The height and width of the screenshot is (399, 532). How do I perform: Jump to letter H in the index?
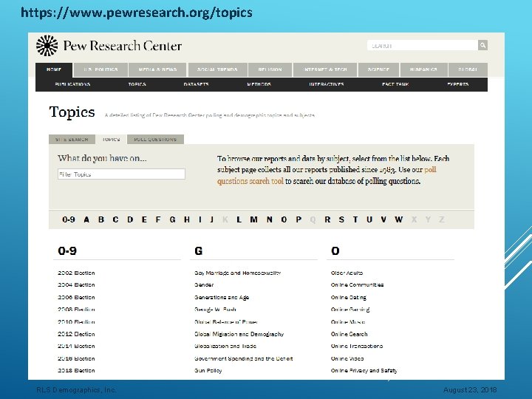[187, 219]
